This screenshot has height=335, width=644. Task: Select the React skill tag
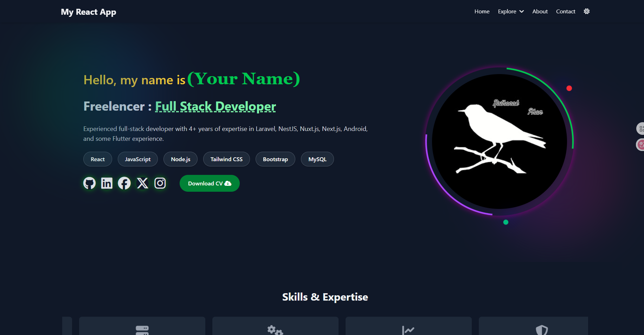[98, 159]
